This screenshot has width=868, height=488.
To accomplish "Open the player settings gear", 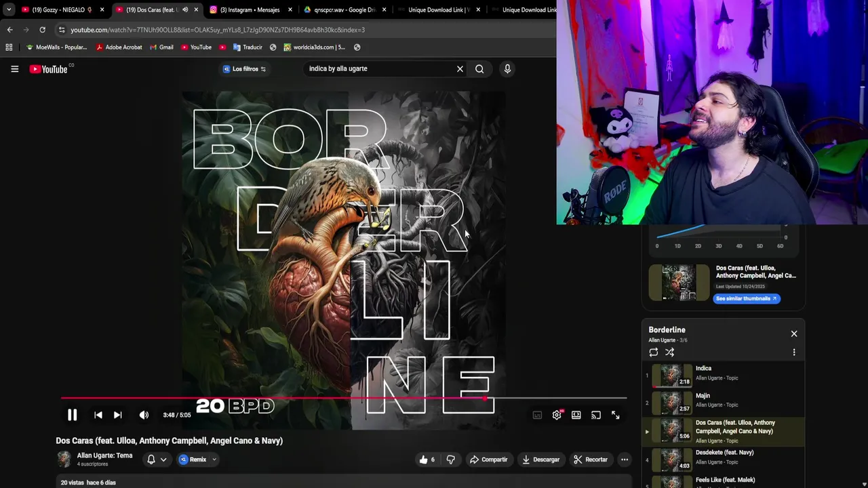I will [x=557, y=415].
